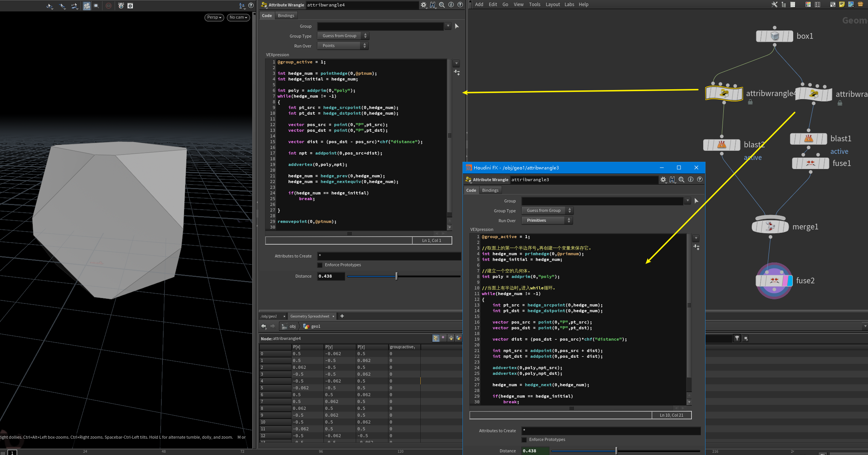Image resolution: width=868 pixels, height=455 pixels.
Task: Click the merge1 node in network
Action: pos(770,227)
